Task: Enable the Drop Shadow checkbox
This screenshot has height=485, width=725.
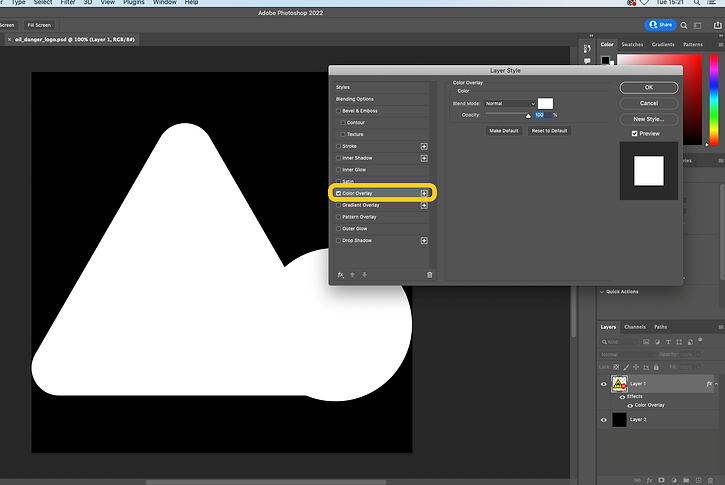Action: click(x=338, y=240)
